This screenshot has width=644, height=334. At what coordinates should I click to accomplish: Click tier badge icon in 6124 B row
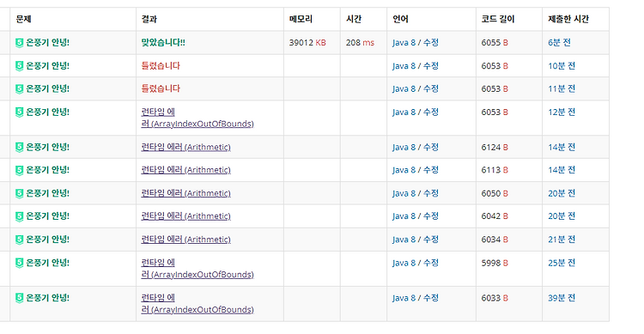click(x=19, y=147)
